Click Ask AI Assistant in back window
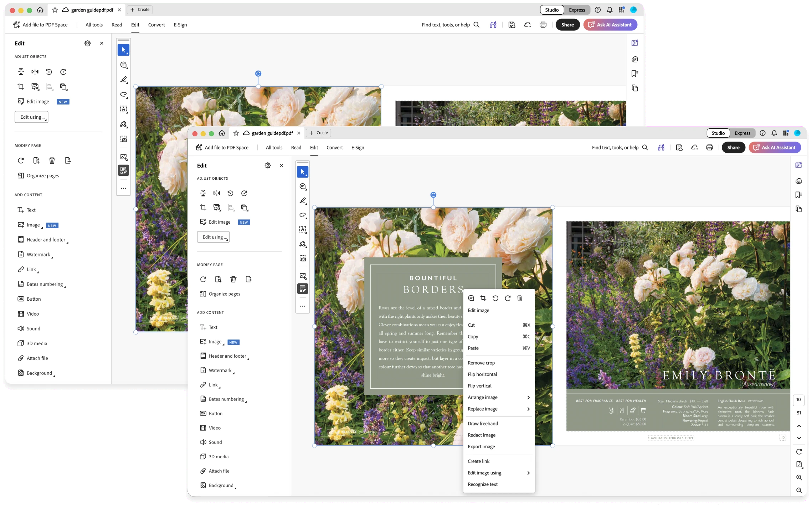Screen dimensions: 812x505 pyautogui.click(x=610, y=25)
